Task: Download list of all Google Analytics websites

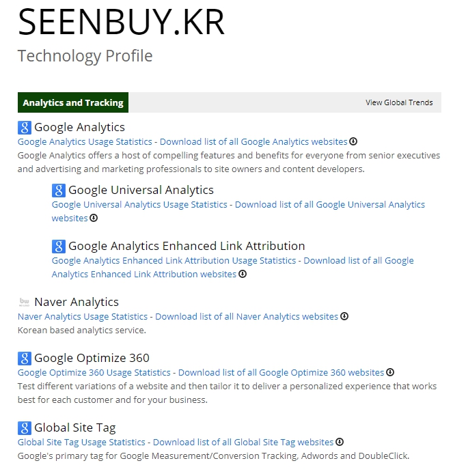Action: tap(253, 141)
